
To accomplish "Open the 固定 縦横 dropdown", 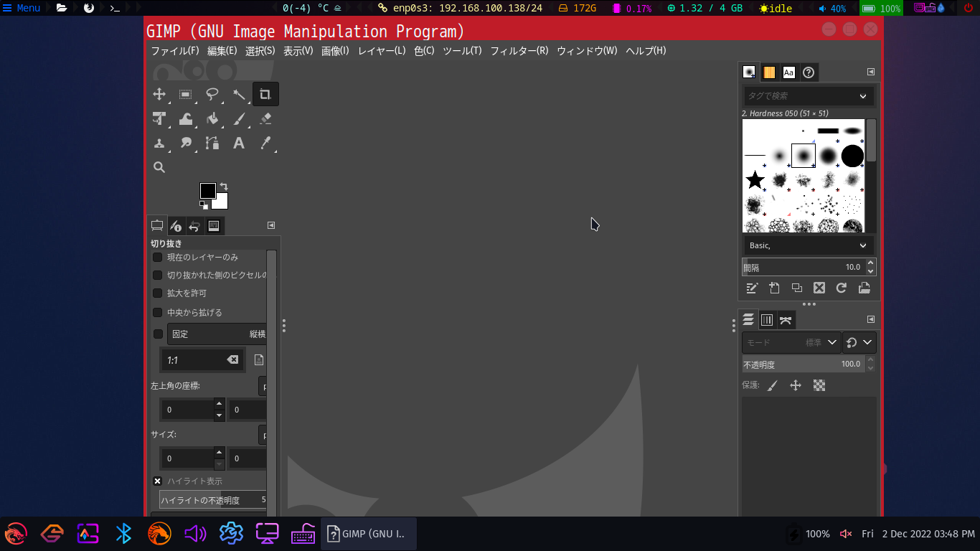I will (x=217, y=334).
